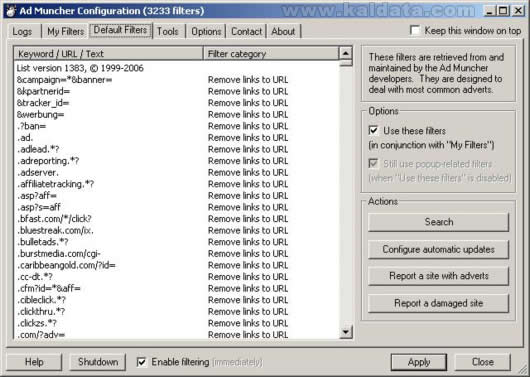Switch to the Logs tab
530x377 pixels.
(23, 31)
